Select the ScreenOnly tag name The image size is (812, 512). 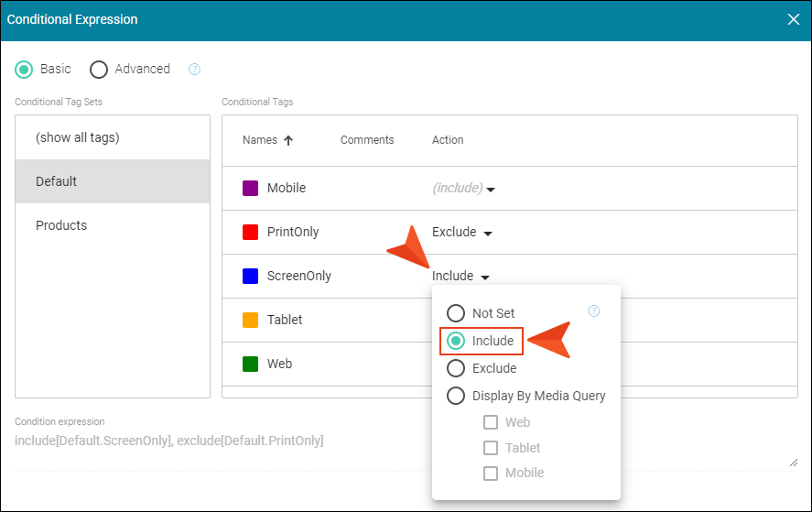pos(299,277)
